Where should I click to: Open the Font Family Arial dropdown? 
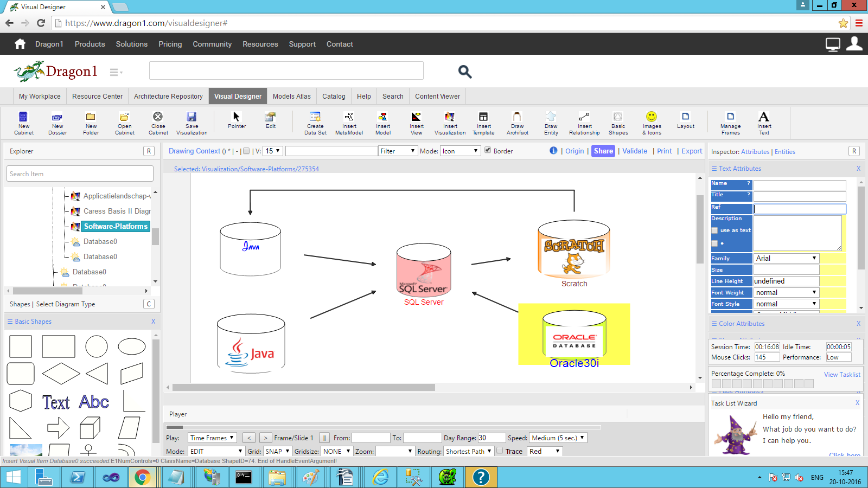[786, 258]
